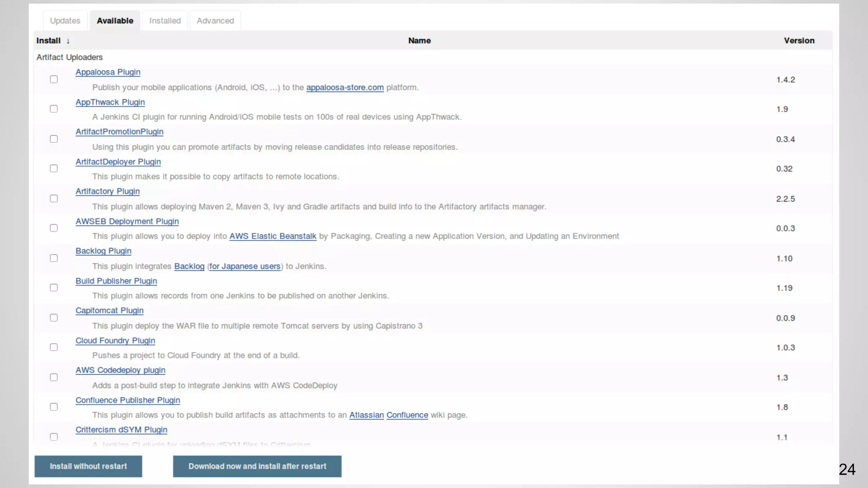Open the Installed tab
This screenshot has height=488, width=868.
(x=165, y=21)
